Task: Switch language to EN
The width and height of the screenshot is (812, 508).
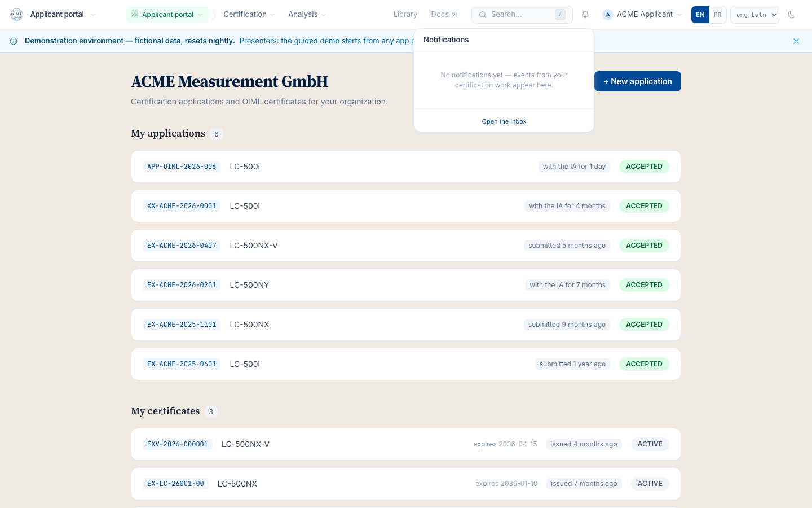Action: [700, 15]
